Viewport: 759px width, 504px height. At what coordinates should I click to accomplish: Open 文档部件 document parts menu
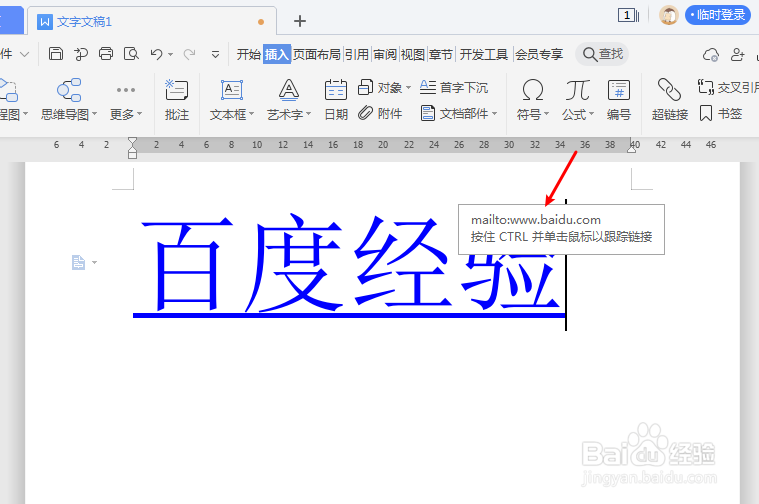458,114
